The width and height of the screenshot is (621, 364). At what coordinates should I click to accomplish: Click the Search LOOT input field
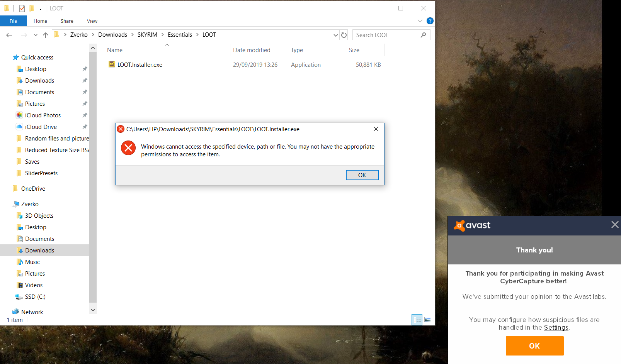pos(386,35)
